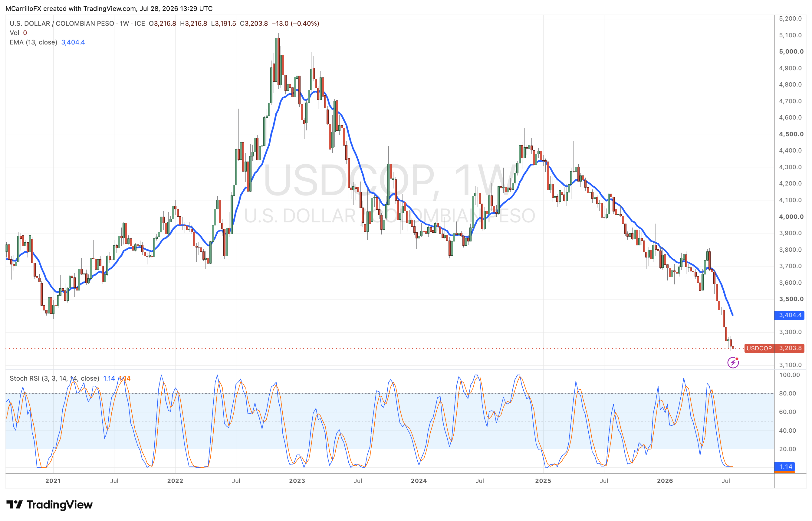Click the purple lightning flash event icon

click(x=733, y=363)
